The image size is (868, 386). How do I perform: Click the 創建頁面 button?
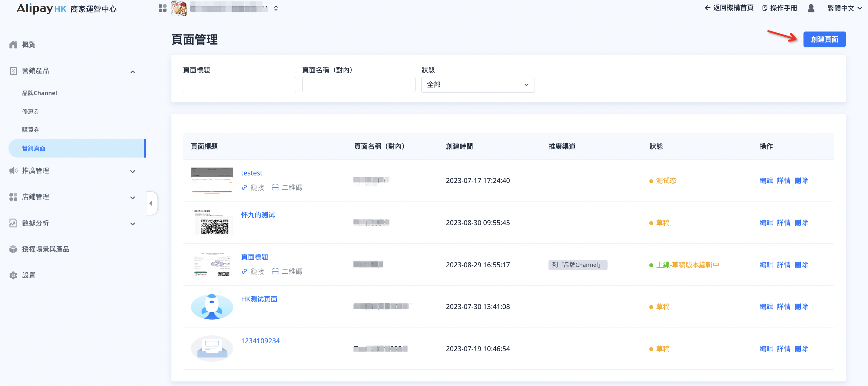(x=824, y=39)
